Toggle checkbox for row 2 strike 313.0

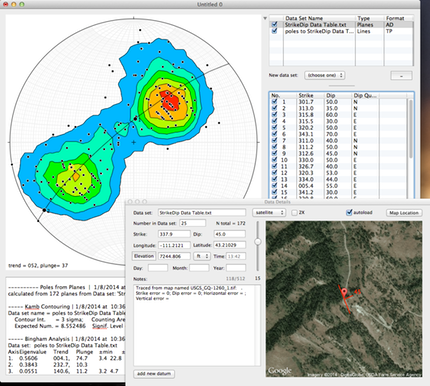274,108
